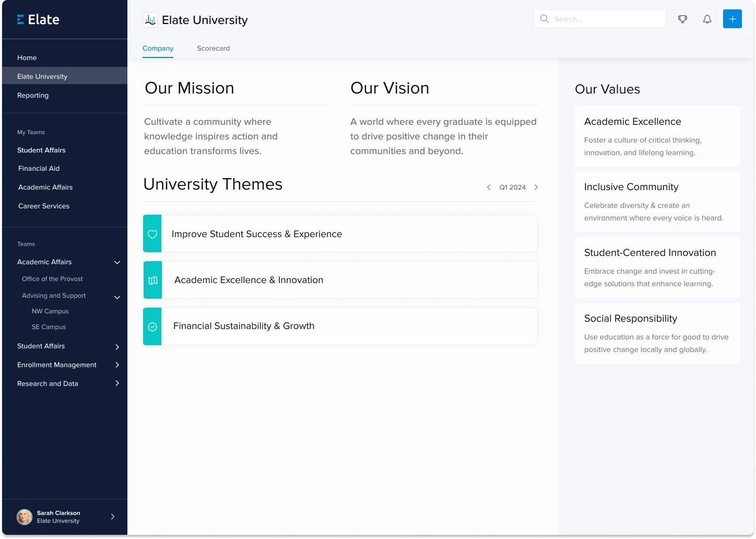Viewport: 756px width, 539px height.
Task: Select the Social Responsibility value card
Action: pos(657,333)
